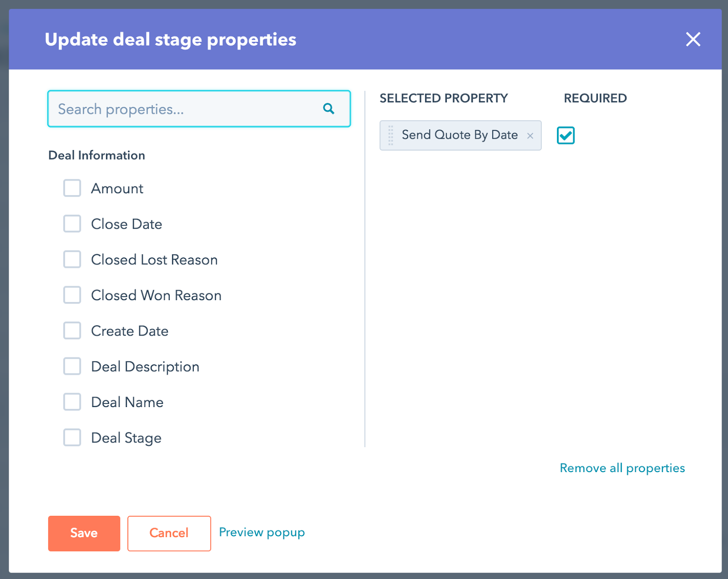This screenshot has width=728, height=579.
Task: Click the Save button
Action: (84, 533)
